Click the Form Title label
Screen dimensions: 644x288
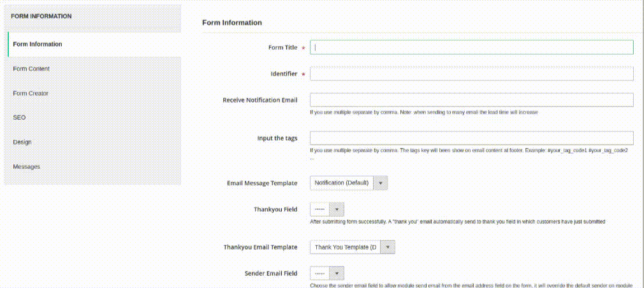(x=282, y=48)
